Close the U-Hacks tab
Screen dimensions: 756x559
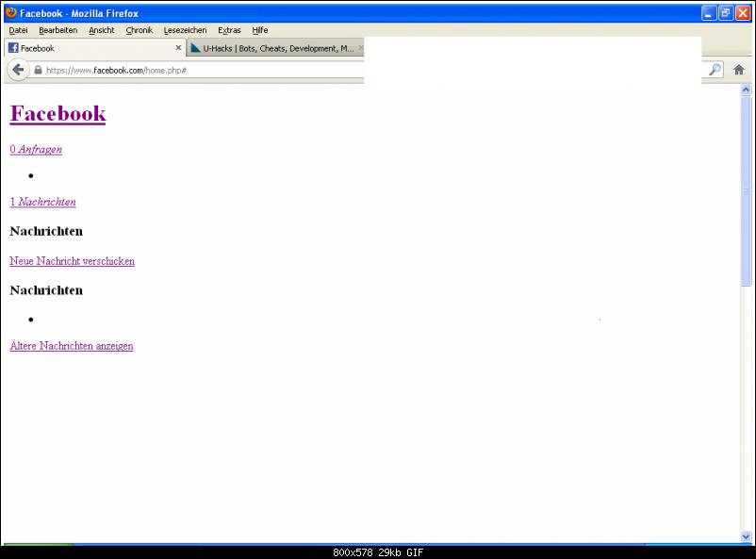[361, 48]
